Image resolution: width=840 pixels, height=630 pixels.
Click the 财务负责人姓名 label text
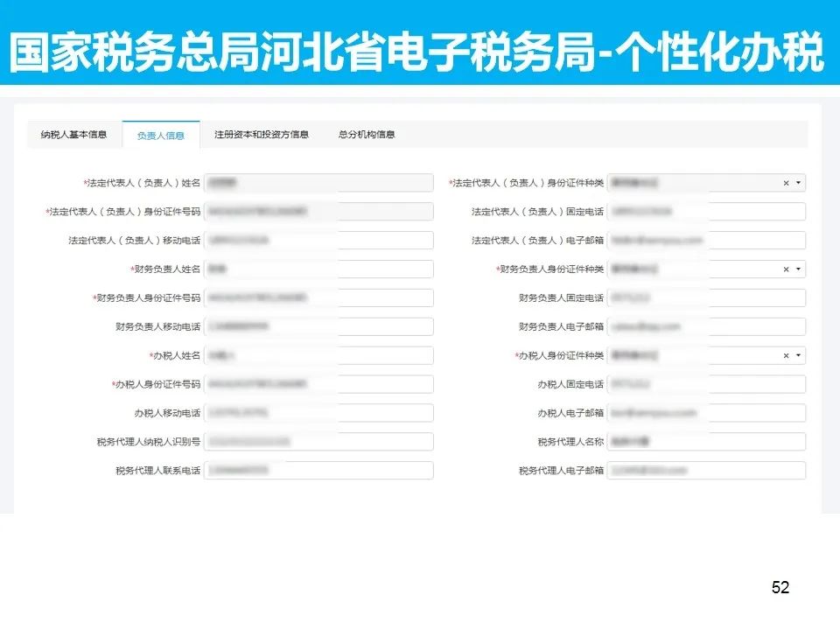coord(165,269)
